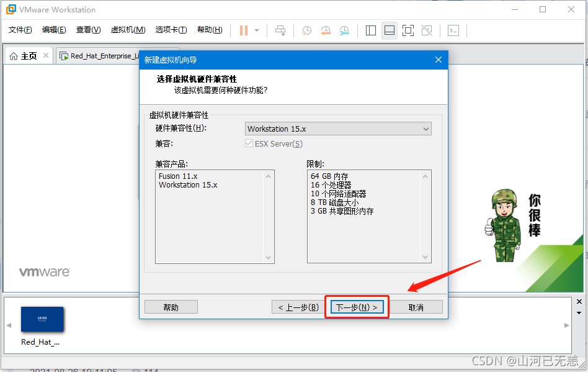Open the power options dropdown arrow
Viewport: 588px width, 372px height.
[257, 30]
